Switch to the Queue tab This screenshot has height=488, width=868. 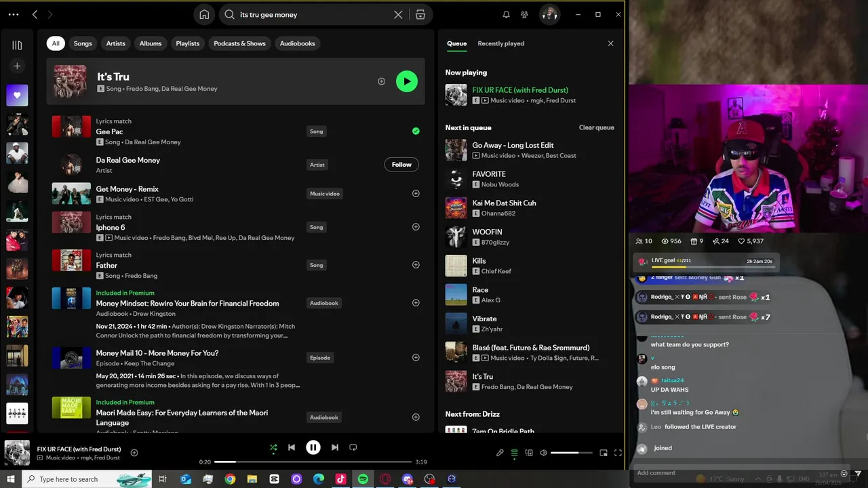click(x=456, y=43)
